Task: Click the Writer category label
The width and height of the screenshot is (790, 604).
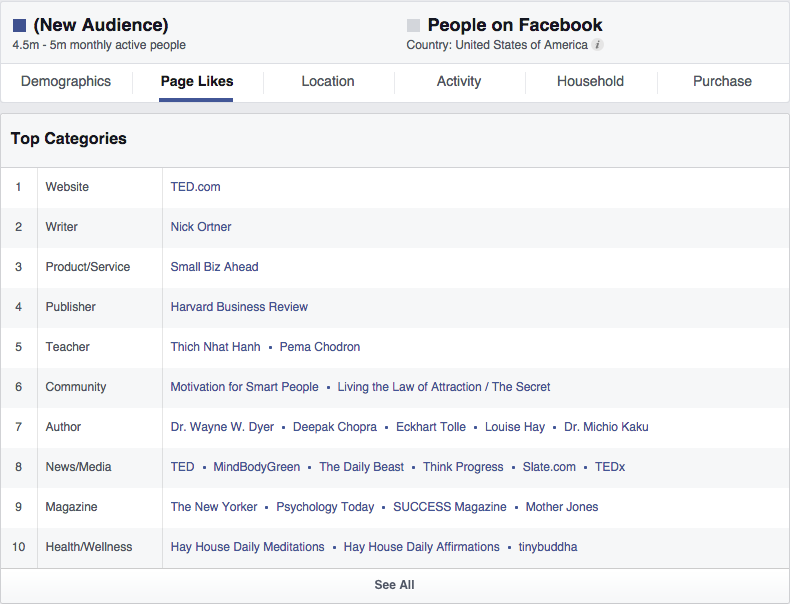Action: (x=61, y=227)
